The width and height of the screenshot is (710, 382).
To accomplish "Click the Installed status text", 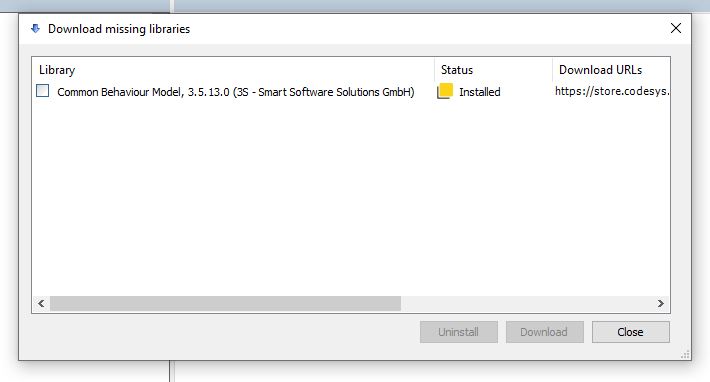I will (480, 92).
